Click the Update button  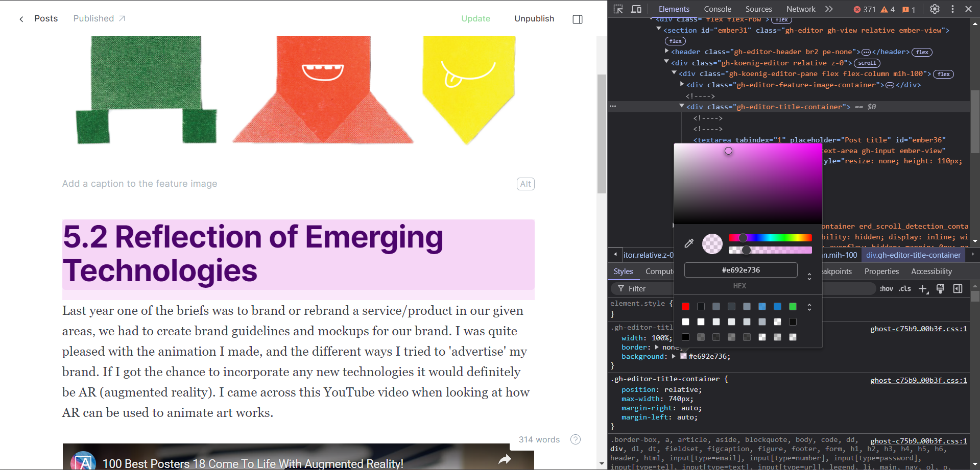(475, 19)
